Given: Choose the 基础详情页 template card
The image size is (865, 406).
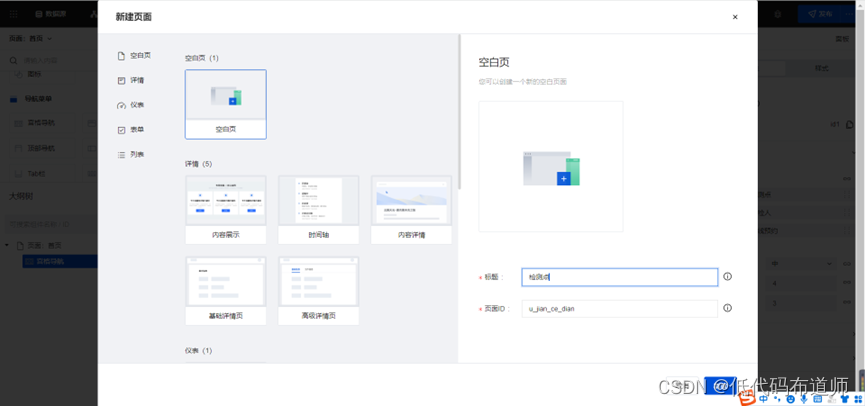Looking at the screenshot, I should click(226, 291).
